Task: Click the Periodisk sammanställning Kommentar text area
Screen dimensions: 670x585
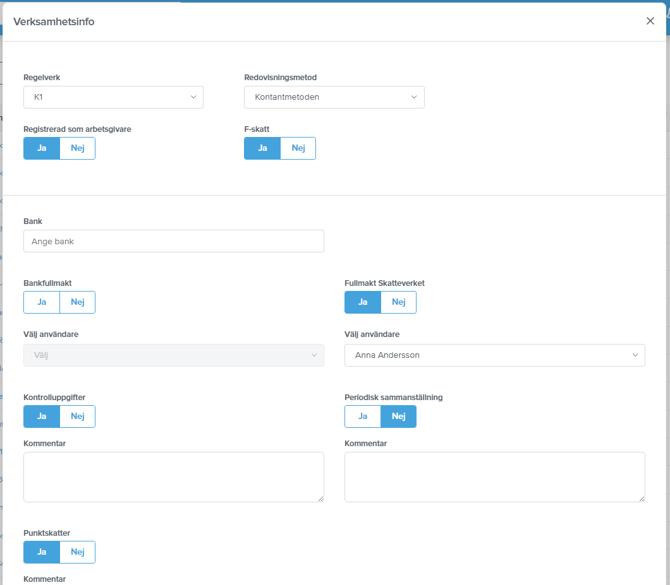Action: pos(494,476)
